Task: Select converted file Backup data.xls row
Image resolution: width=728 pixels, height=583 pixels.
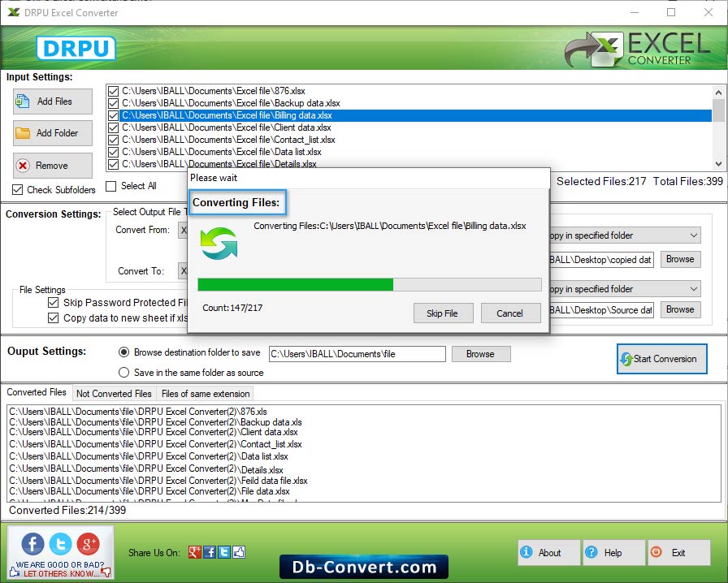Action: click(x=155, y=422)
